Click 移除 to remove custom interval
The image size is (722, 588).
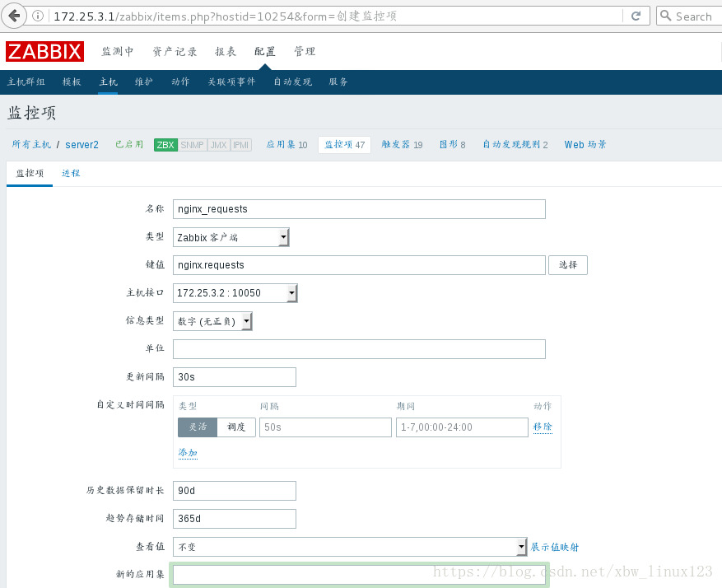click(x=542, y=427)
